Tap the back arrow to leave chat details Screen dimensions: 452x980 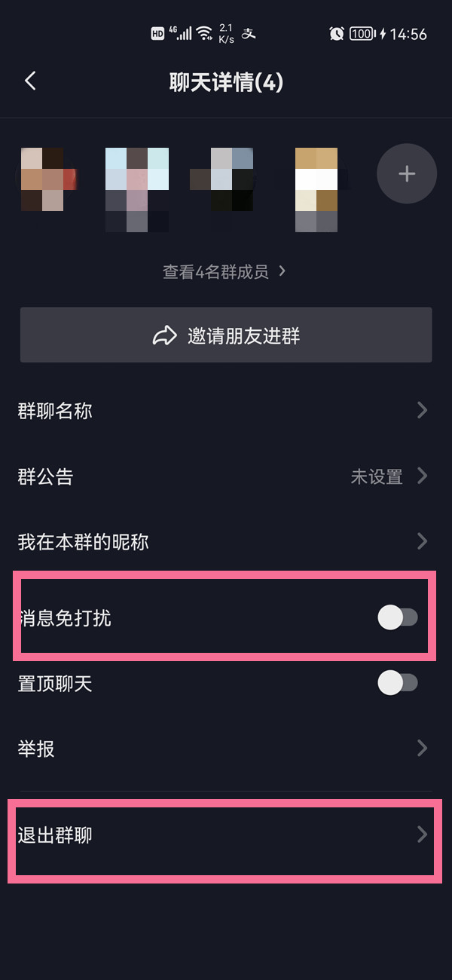(x=30, y=81)
